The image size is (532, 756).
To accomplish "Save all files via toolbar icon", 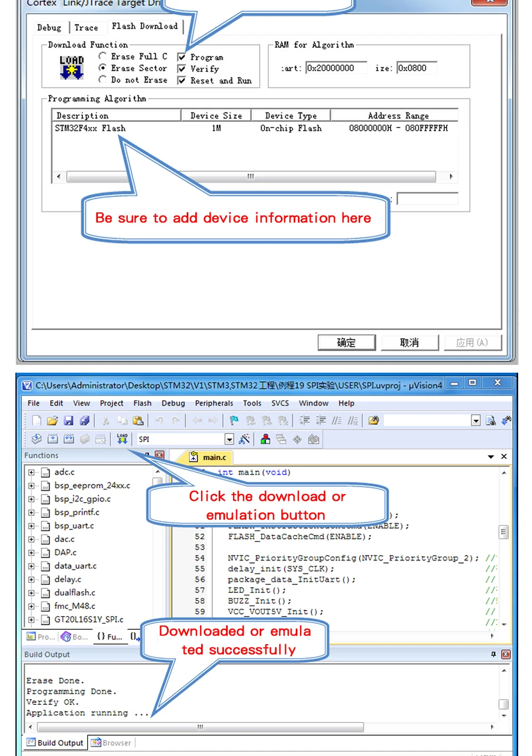I will pos(85,421).
